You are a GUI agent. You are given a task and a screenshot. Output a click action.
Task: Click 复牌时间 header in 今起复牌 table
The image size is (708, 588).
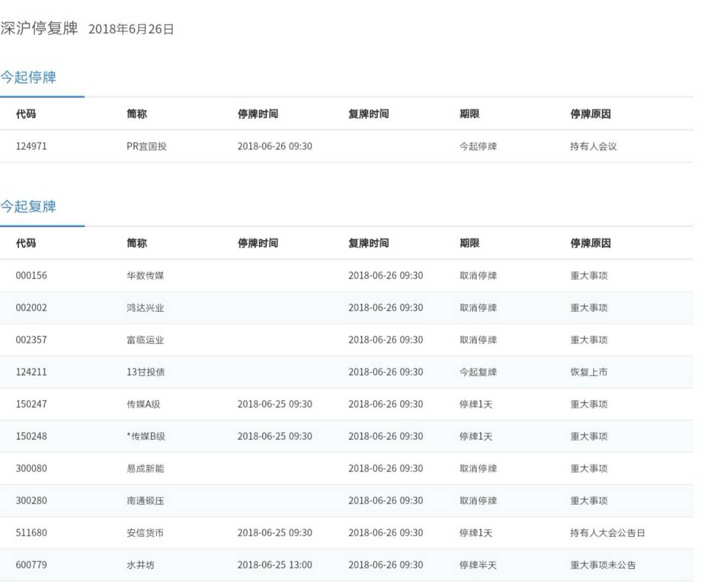pos(368,243)
